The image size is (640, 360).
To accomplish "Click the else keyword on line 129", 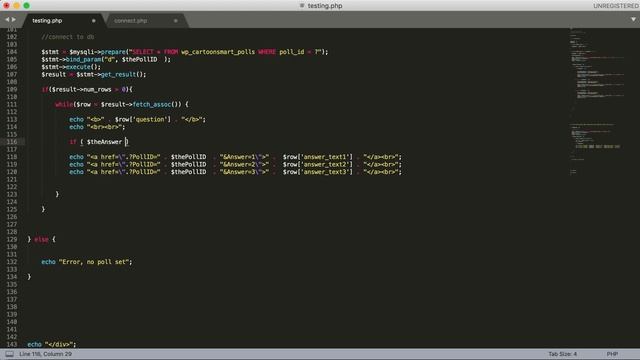I will coord(41,239).
